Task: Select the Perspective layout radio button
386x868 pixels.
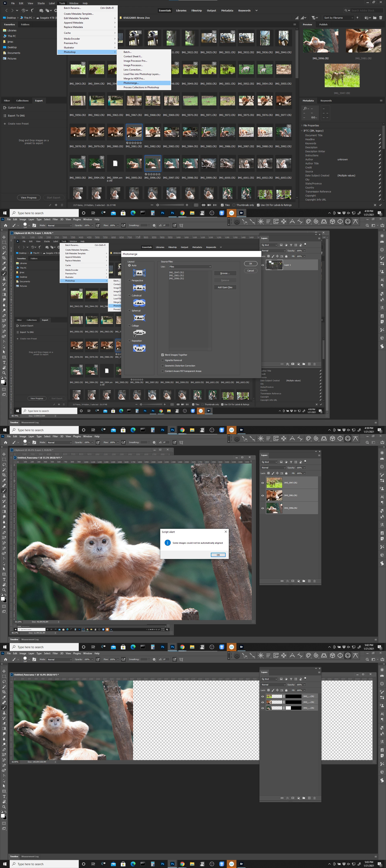Action: 129,280
